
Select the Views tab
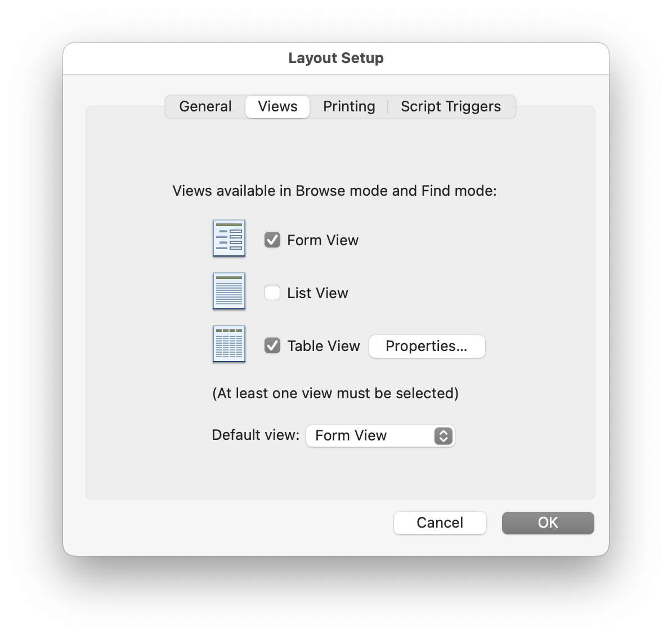pos(277,106)
